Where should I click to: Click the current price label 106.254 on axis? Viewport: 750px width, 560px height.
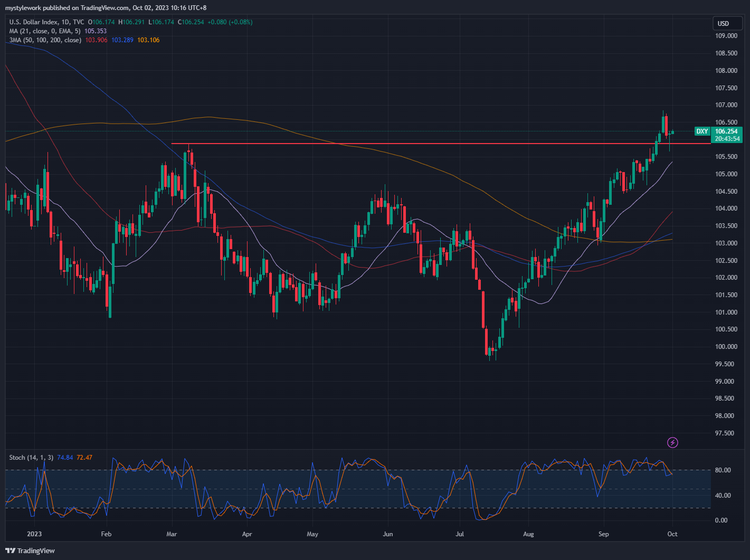(727, 131)
